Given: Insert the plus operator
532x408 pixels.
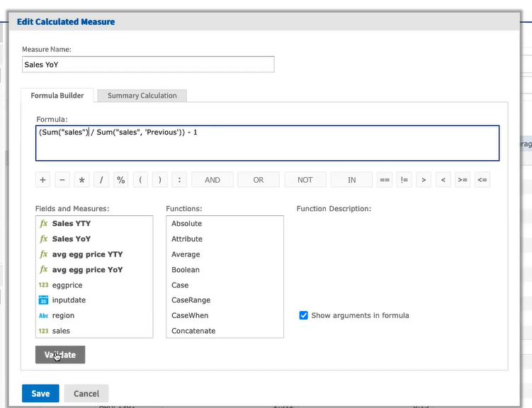Looking at the screenshot, I should tap(43, 180).
